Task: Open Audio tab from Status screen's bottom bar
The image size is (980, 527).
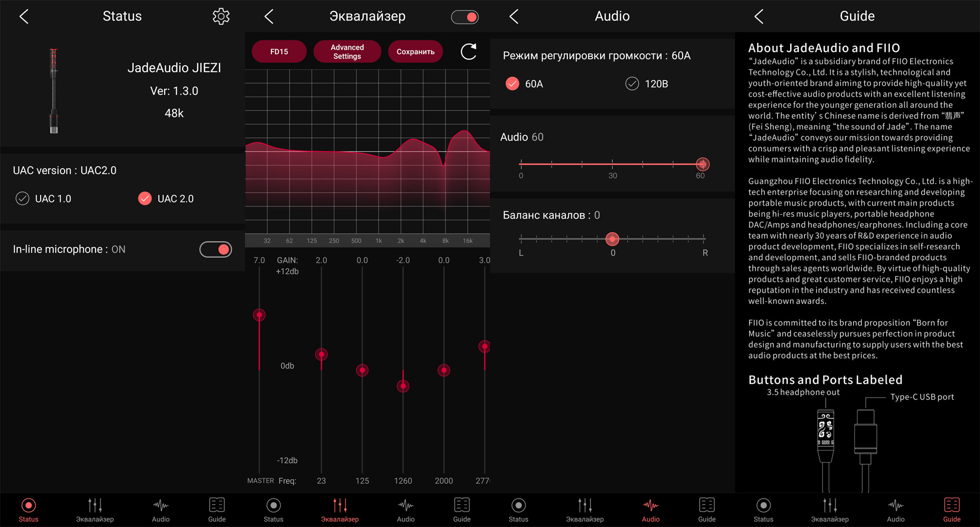Action: coord(161,510)
